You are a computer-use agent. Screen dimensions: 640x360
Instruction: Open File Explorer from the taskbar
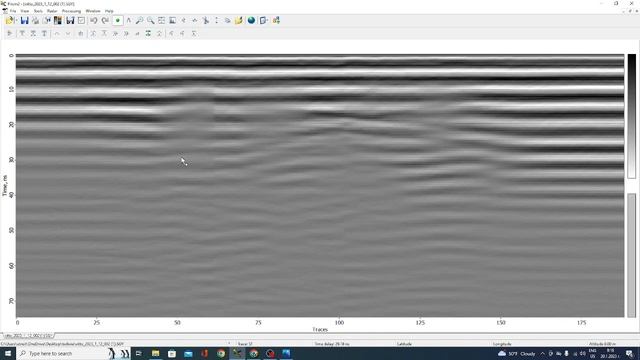[x=156, y=353]
